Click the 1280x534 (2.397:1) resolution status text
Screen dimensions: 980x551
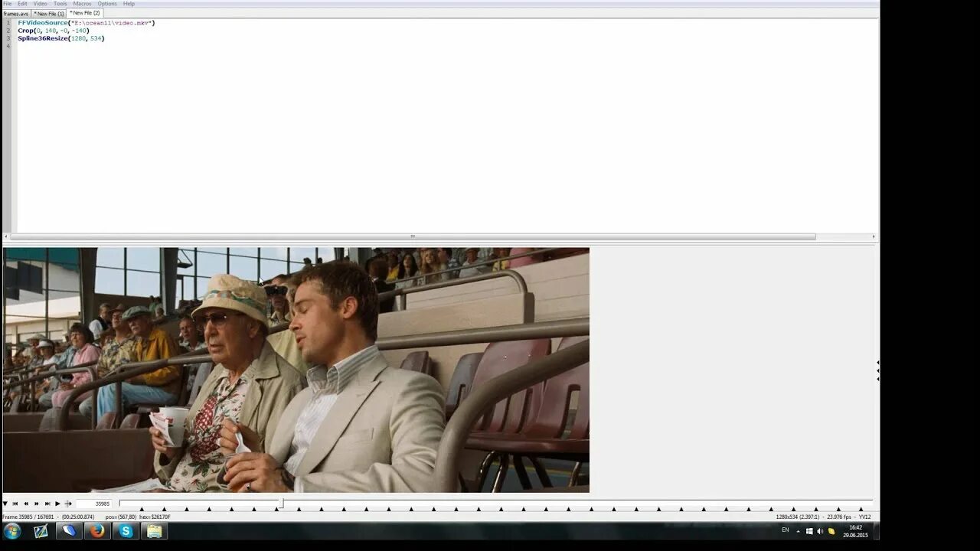798,517
